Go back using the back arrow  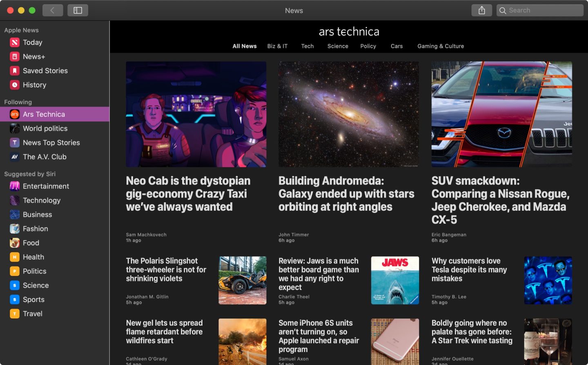click(52, 10)
